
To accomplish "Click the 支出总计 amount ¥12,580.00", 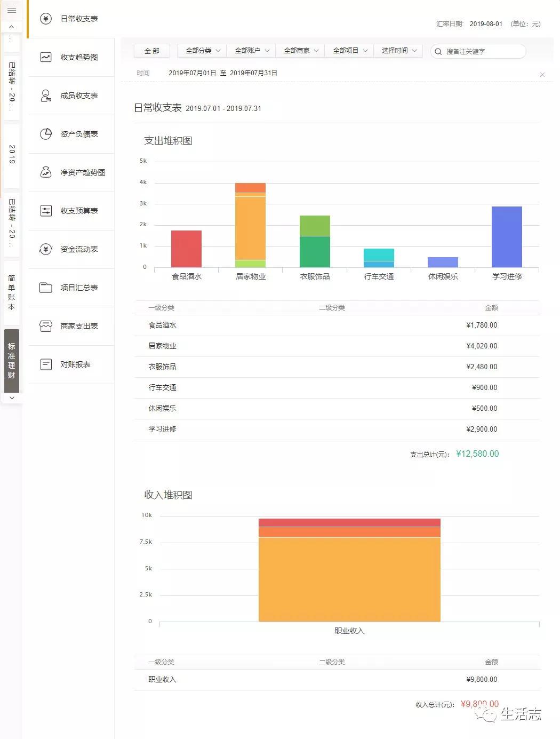I will pyautogui.click(x=477, y=454).
